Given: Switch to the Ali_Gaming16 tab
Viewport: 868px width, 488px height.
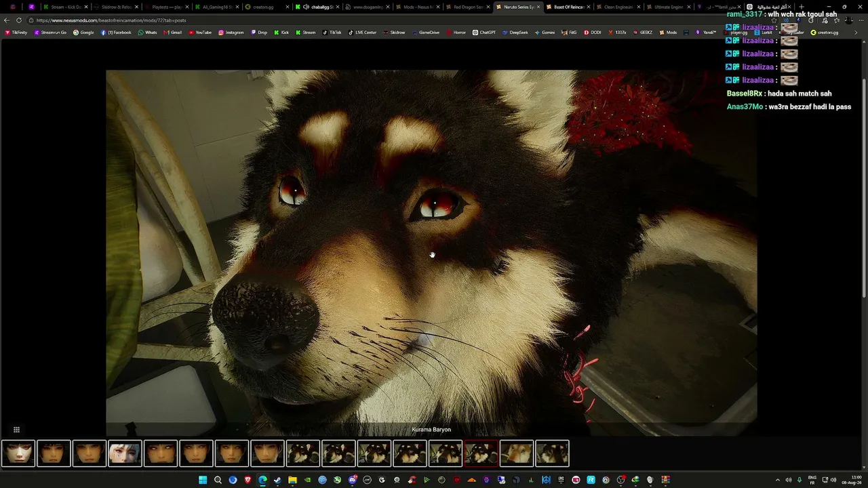Looking at the screenshot, I should click(x=217, y=7).
